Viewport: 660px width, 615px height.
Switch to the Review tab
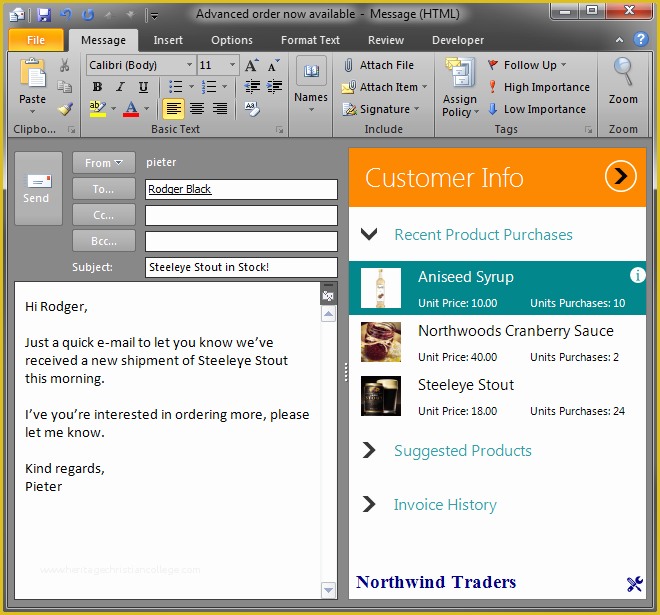click(x=386, y=40)
